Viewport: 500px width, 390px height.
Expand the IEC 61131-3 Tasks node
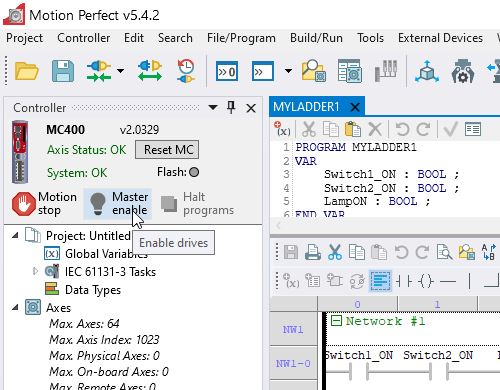(35, 271)
